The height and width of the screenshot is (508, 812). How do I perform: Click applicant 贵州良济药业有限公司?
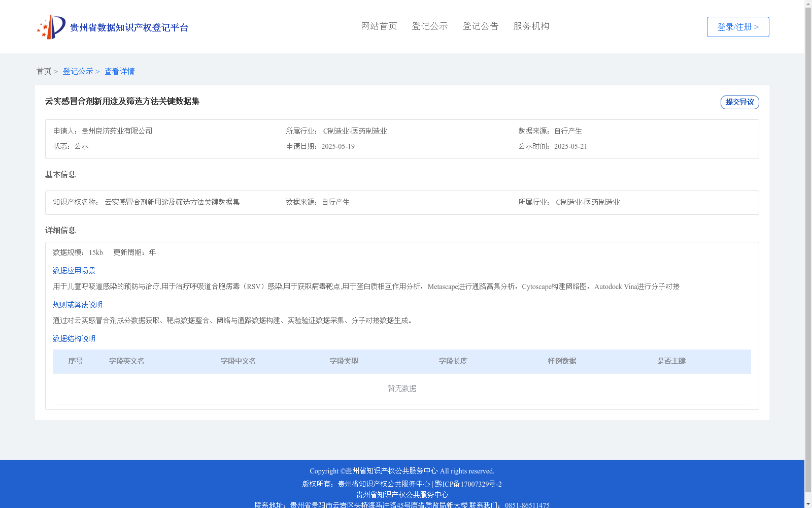click(x=117, y=131)
